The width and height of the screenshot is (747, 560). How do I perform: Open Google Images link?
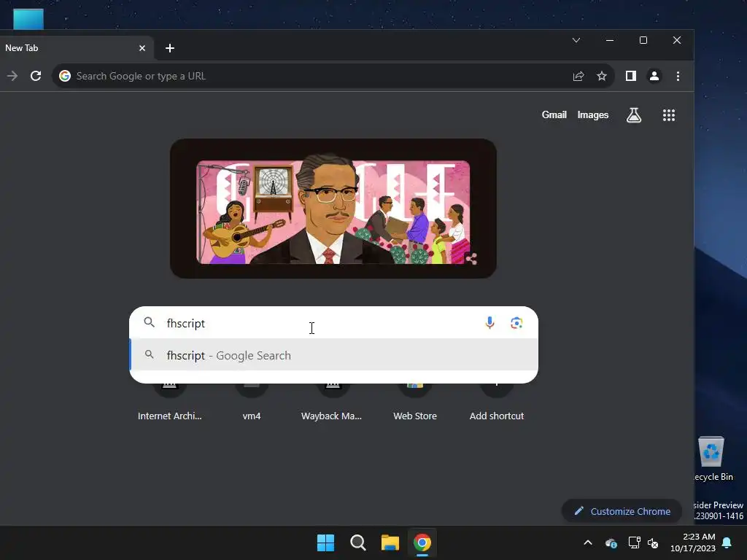[592, 114]
